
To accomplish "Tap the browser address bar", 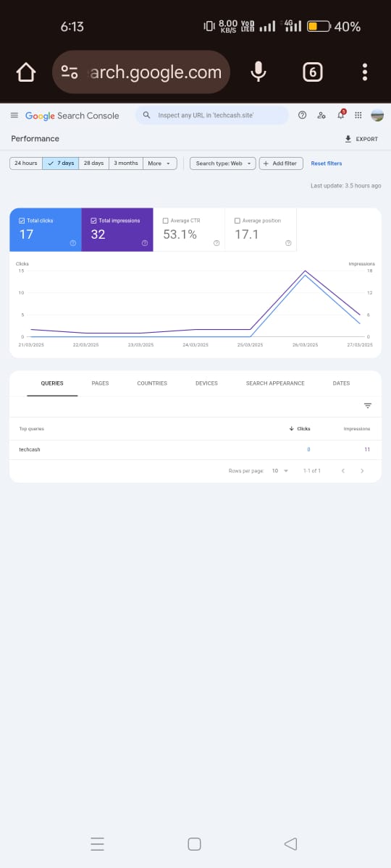I will click(x=142, y=72).
